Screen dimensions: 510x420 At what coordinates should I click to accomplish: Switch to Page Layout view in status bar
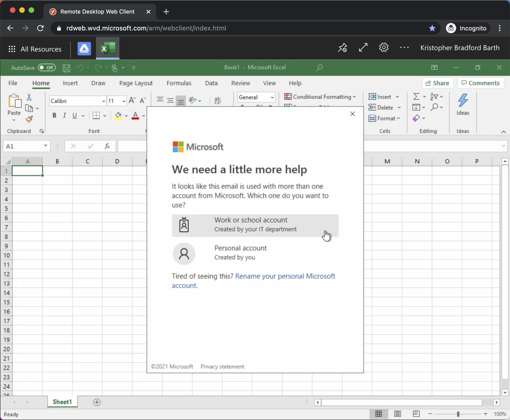point(398,414)
